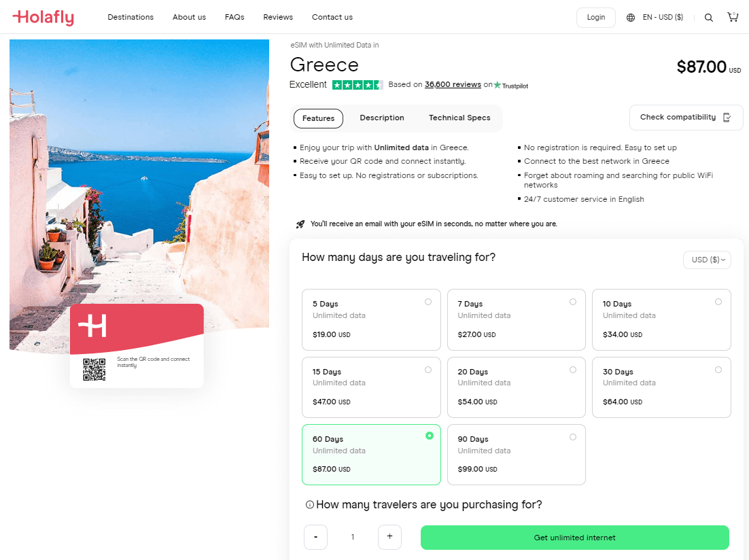Click the $64.00 USD price text
The height and width of the screenshot is (560, 749).
623,402
